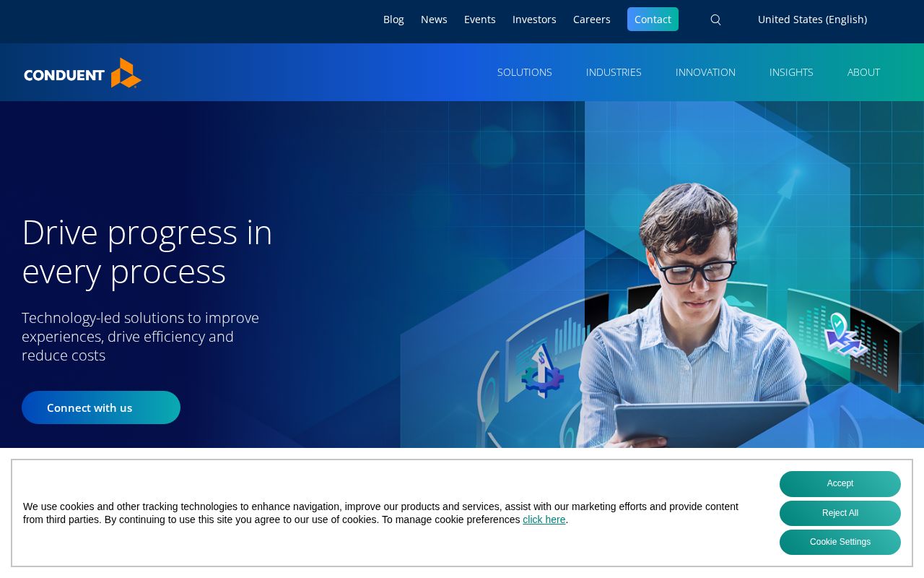924x578 pixels.
Task: Select the 'Drive progress in every process' headline
Action: 147,251
